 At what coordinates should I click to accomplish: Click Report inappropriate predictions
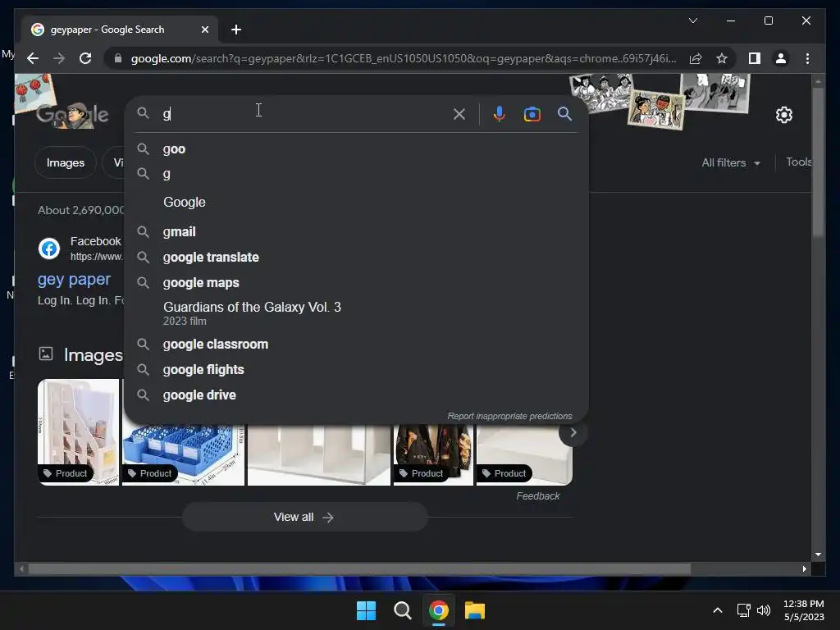(509, 416)
